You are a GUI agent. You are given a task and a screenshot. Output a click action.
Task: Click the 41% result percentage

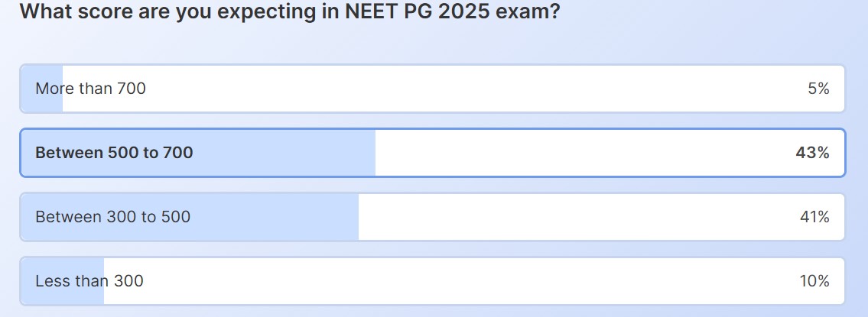[x=814, y=217]
